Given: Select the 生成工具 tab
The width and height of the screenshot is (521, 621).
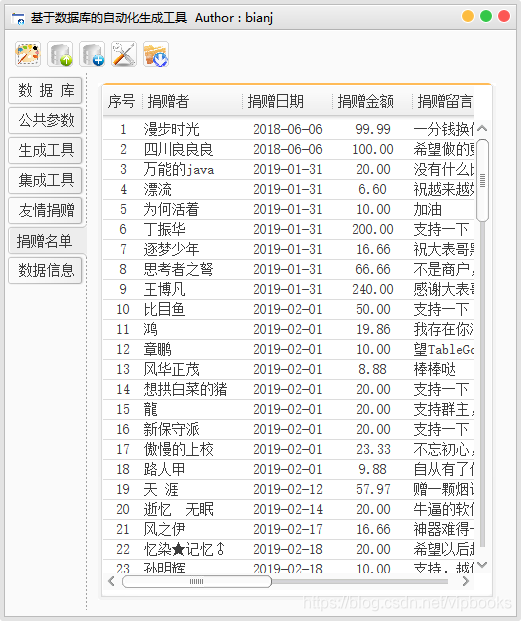Looking at the screenshot, I should (46, 150).
